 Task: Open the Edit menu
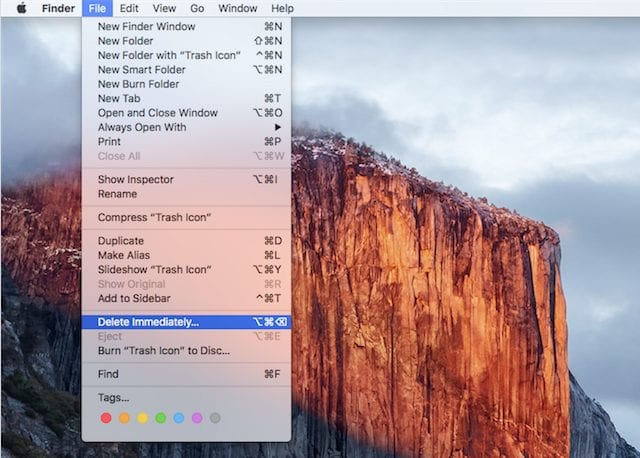pyautogui.click(x=130, y=8)
